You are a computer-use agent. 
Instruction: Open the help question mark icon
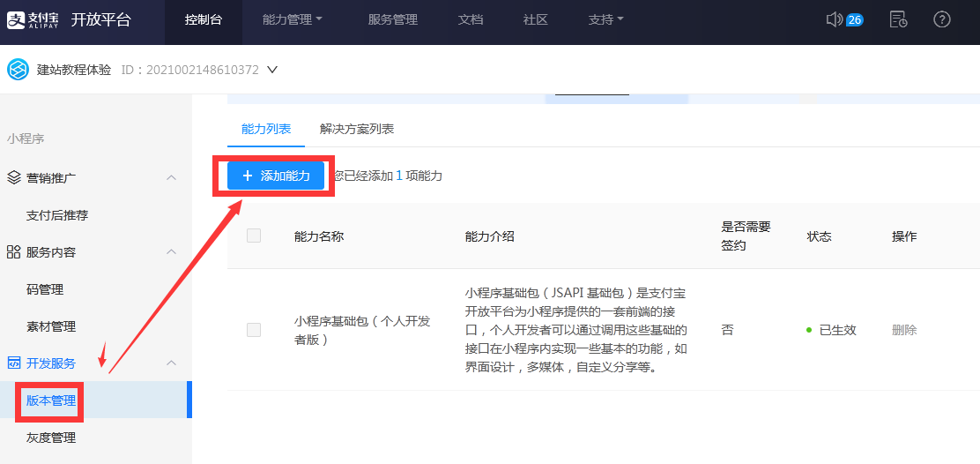942,19
